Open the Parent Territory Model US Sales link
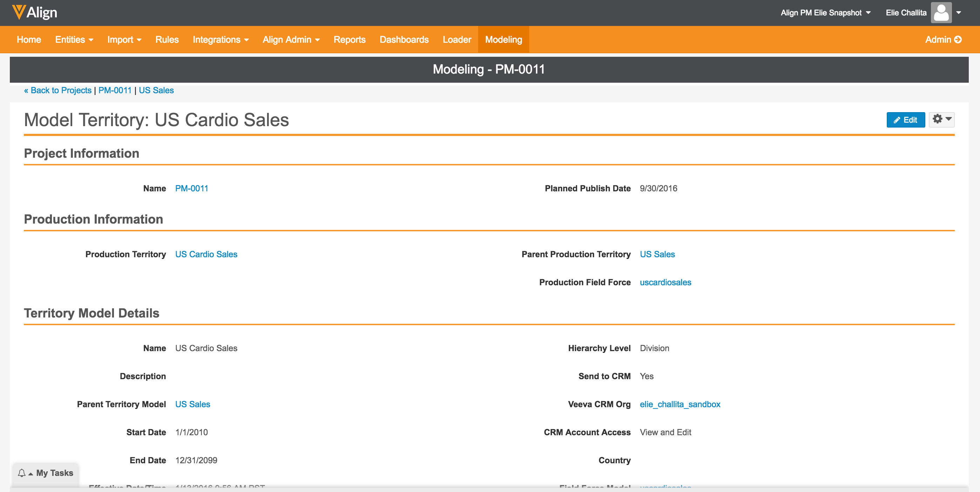The height and width of the screenshot is (492, 980). [192, 404]
